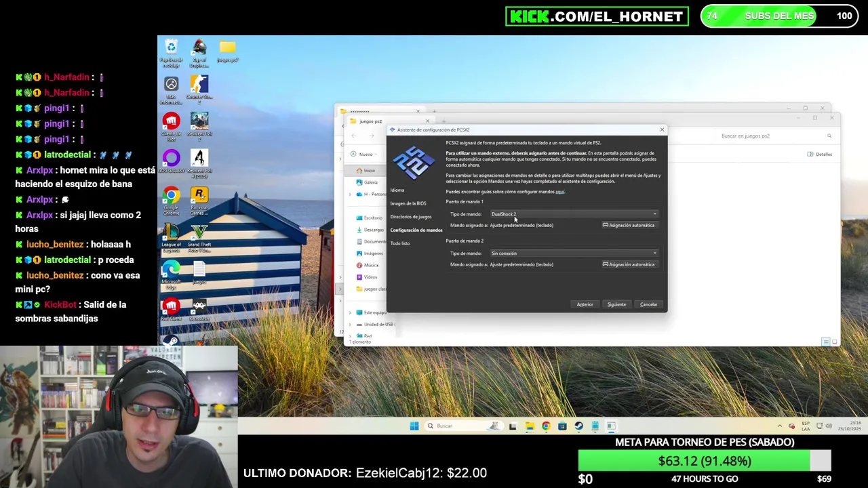Image resolution: width=868 pixels, height=488 pixels.
Task: Launch GOG GALAXY from the desktop
Action: click(x=171, y=162)
